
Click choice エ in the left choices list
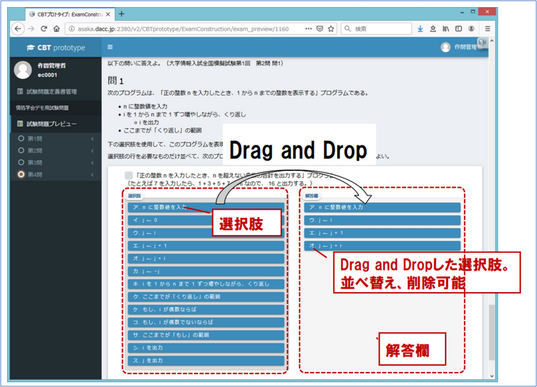[x=206, y=246]
